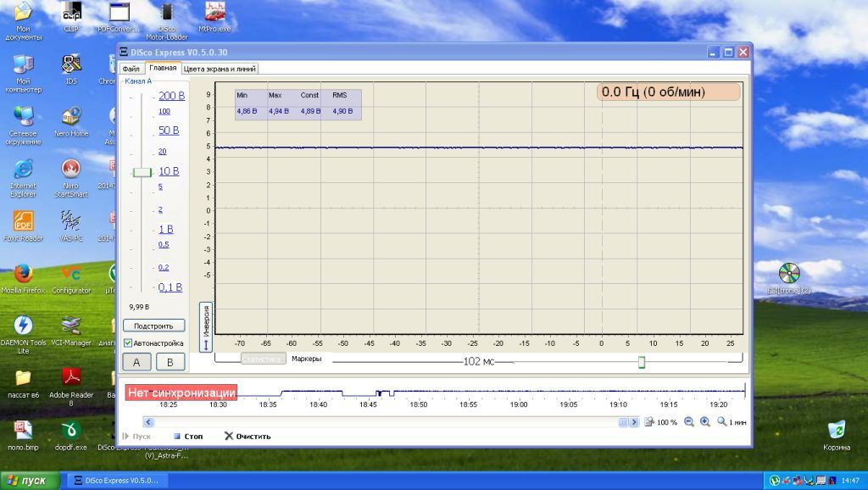The width and height of the screenshot is (868, 490).
Task: Switch to the Главная tab
Action: pyautogui.click(x=163, y=68)
